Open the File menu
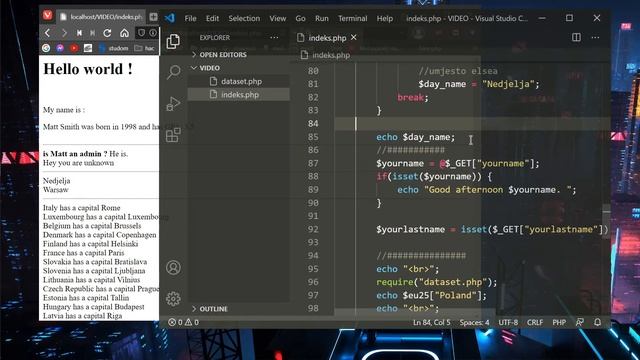 190,18
